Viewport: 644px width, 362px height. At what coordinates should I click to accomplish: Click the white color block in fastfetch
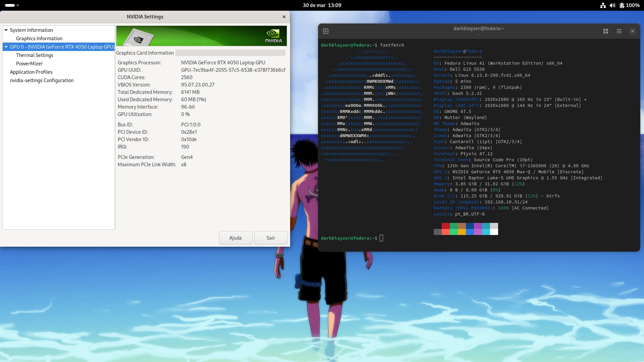tap(494, 232)
